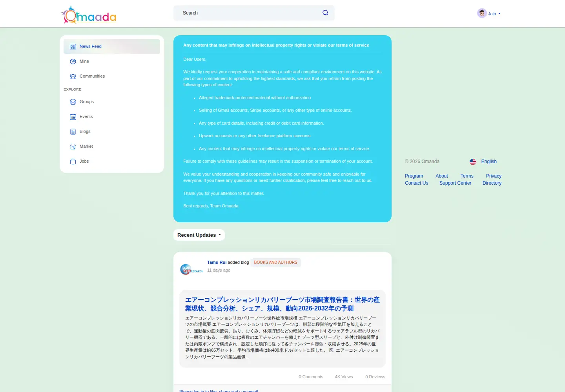Open the About footer link
Viewport: 565px width, 392px height.
[442, 176]
